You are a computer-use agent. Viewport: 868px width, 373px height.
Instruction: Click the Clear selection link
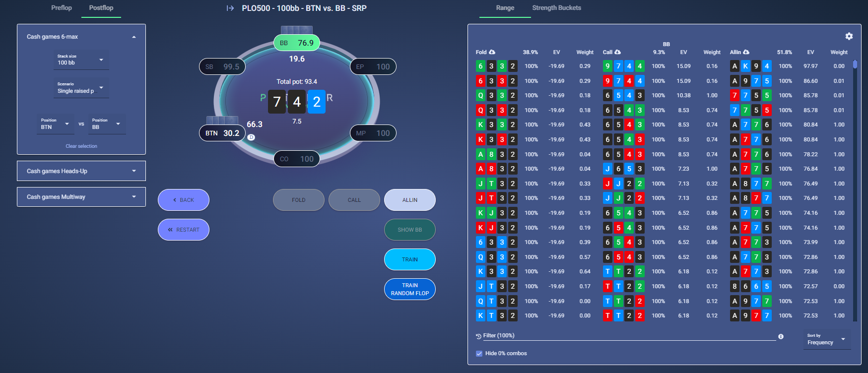pyautogui.click(x=81, y=146)
